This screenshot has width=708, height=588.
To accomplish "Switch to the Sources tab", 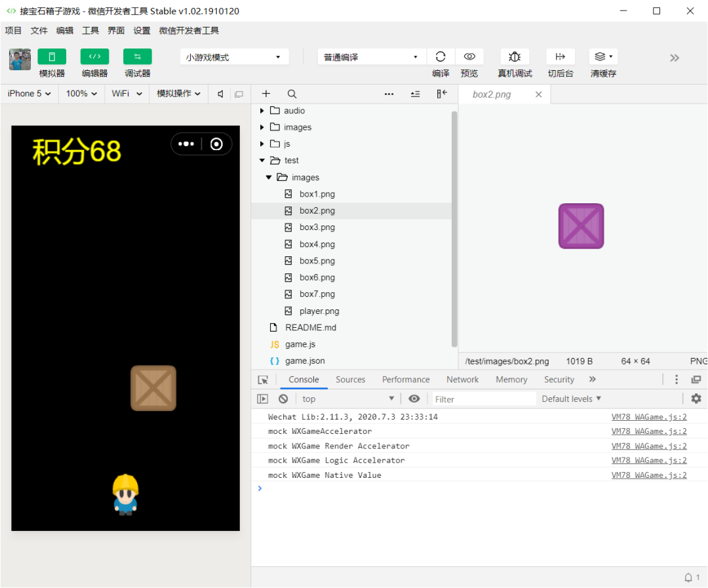I will (350, 380).
